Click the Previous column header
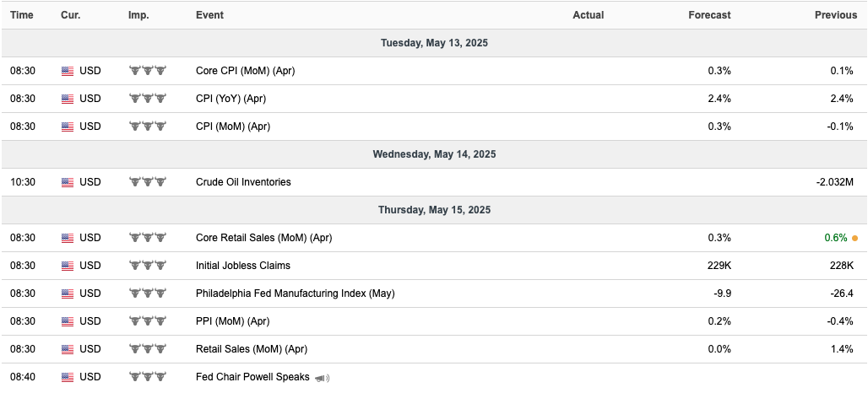This screenshot has width=868, height=393. pyautogui.click(x=835, y=15)
